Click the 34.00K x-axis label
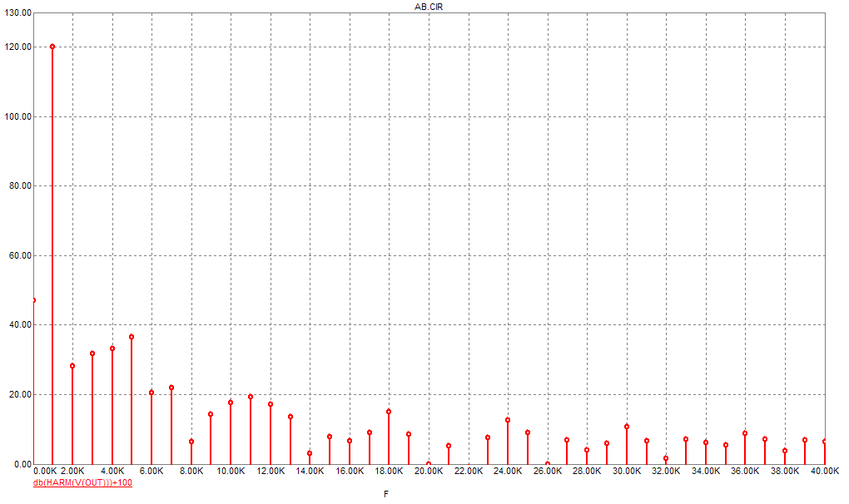The width and height of the screenshot is (849, 504). tap(706, 471)
